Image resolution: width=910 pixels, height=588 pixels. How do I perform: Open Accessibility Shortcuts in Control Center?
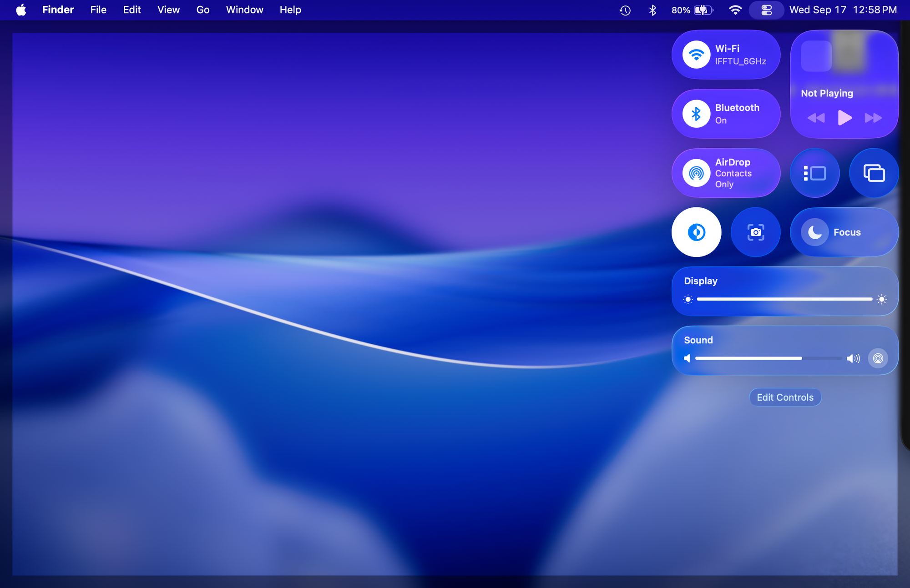click(696, 232)
